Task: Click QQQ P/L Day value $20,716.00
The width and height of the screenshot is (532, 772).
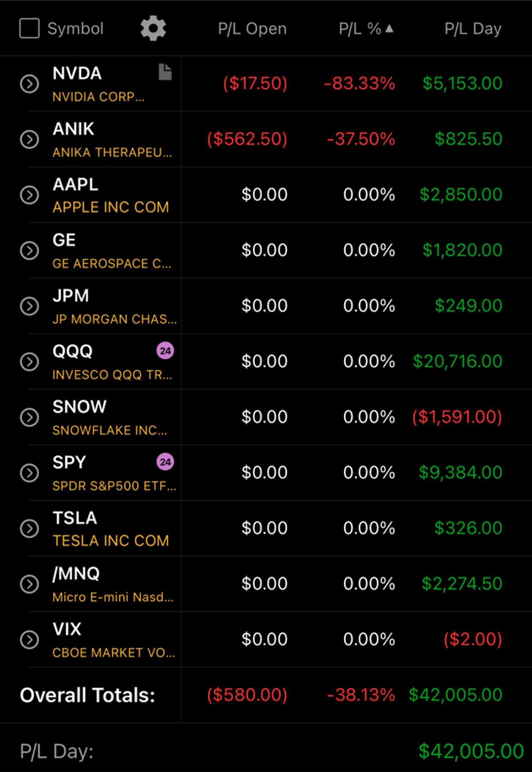Action: [457, 361]
